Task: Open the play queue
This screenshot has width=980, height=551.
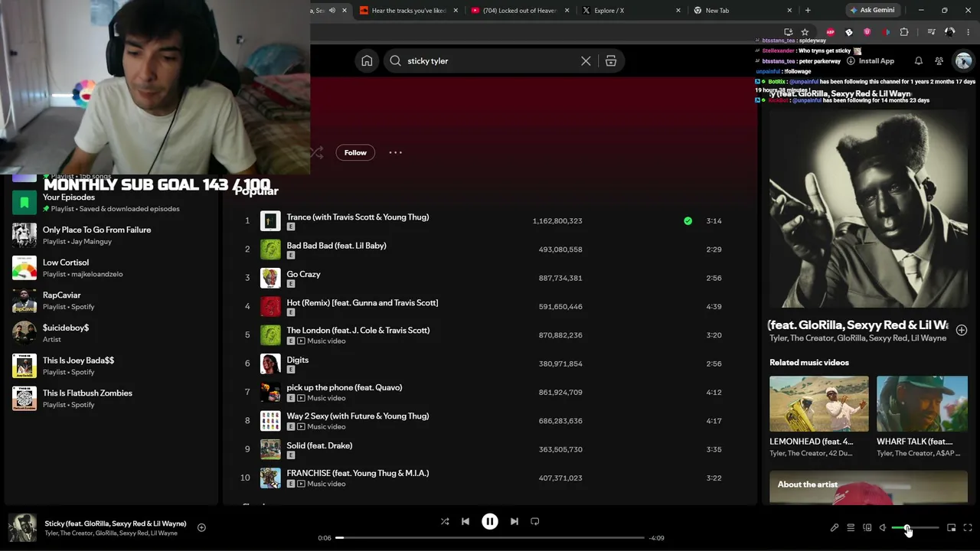Action: coord(851,527)
